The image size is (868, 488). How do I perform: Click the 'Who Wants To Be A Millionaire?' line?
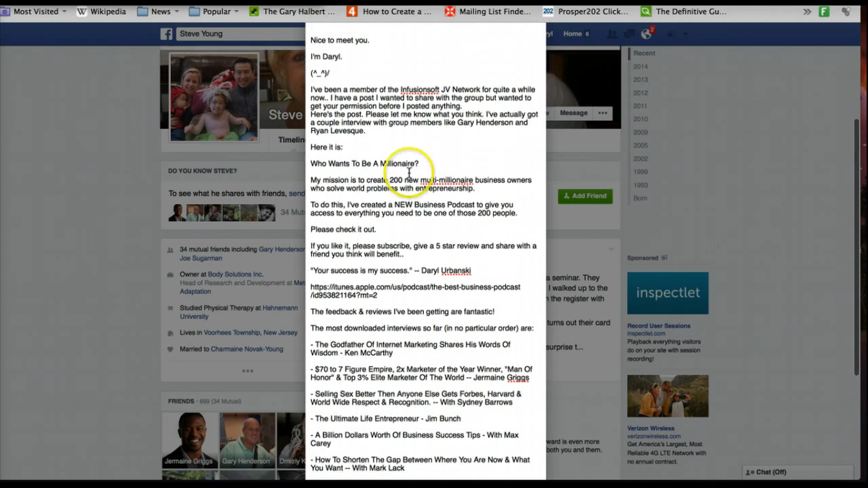[365, 164]
